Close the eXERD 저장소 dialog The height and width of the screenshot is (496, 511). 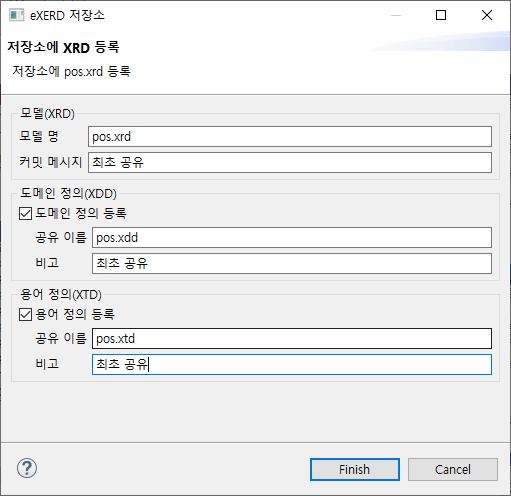(487, 15)
